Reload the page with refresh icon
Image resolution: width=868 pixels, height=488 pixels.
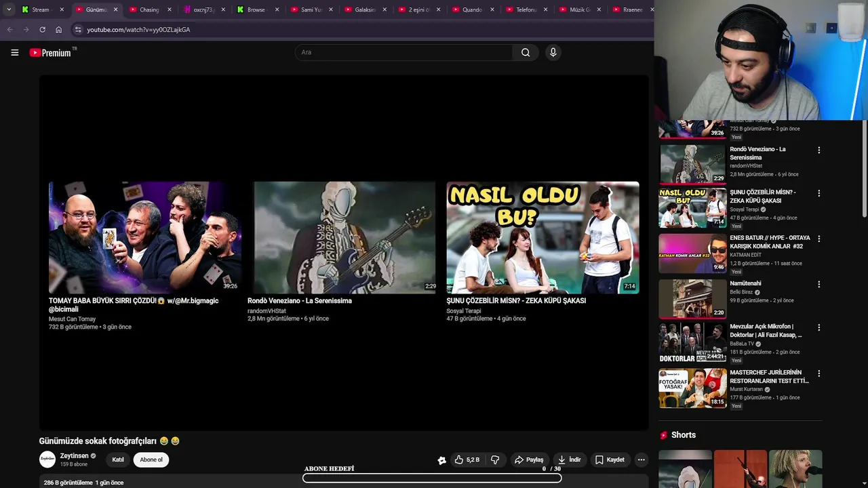(42, 30)
